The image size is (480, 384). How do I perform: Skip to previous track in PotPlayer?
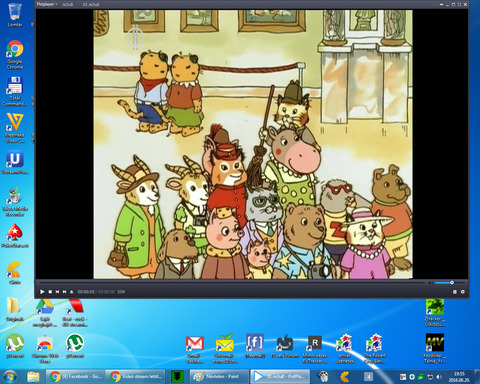click(x=57, y=292)
